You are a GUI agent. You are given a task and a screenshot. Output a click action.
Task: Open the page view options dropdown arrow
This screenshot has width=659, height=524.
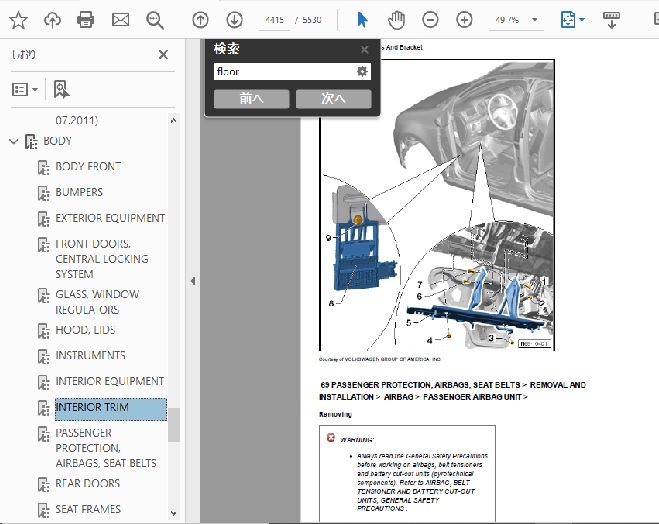[x=582, y=19]
